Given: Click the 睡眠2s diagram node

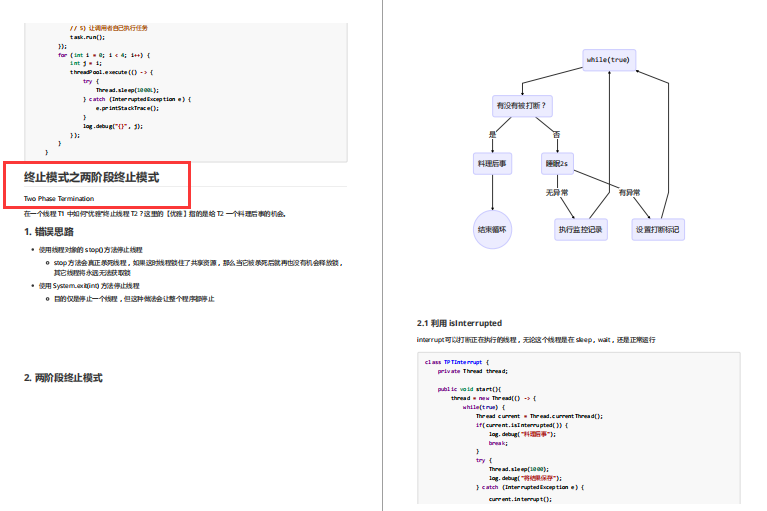Looking at the screenshot, I should 557,163.
